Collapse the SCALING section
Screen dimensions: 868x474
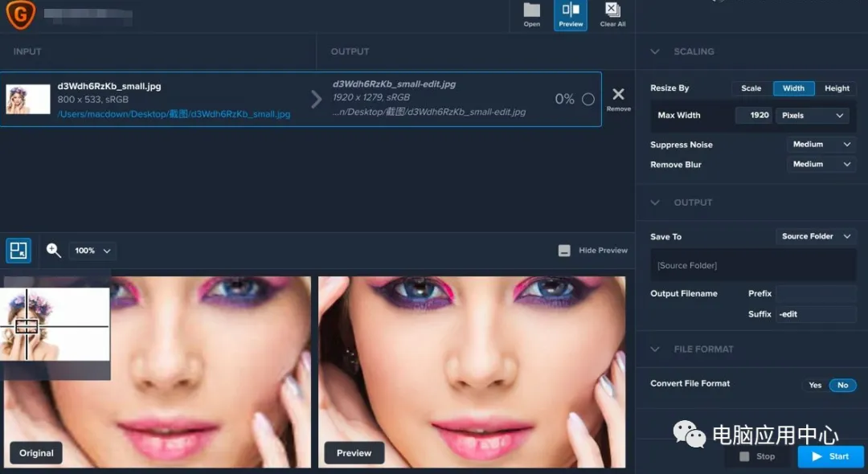[655, 51]
